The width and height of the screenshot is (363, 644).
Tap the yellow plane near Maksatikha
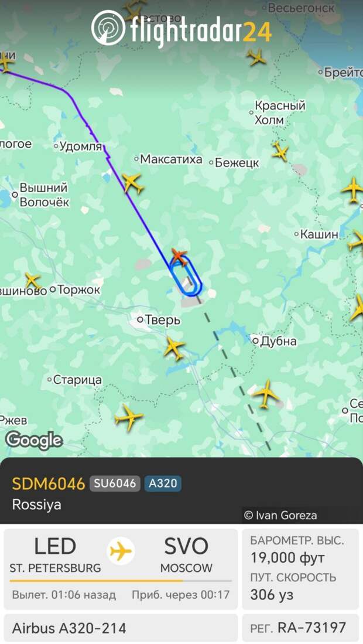[132, 183]
